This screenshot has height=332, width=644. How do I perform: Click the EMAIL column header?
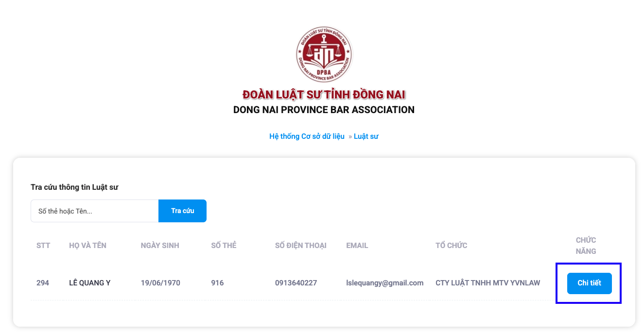point(357,245)
